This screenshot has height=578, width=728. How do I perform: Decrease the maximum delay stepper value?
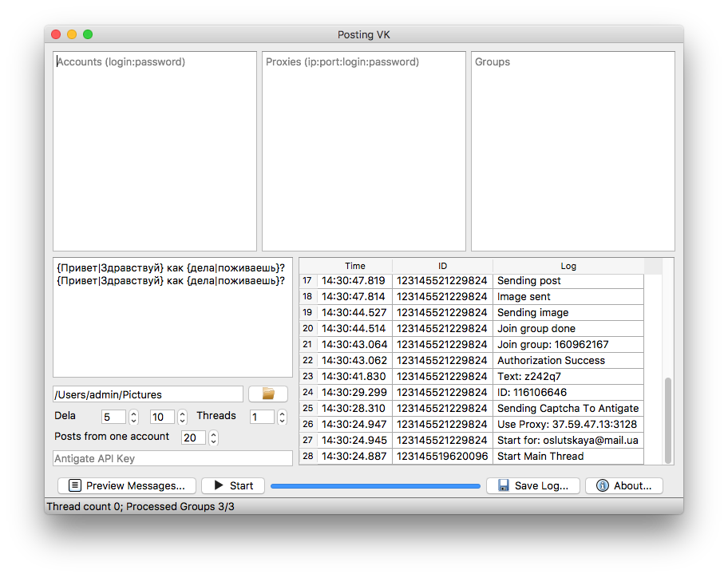coord(183,421)
